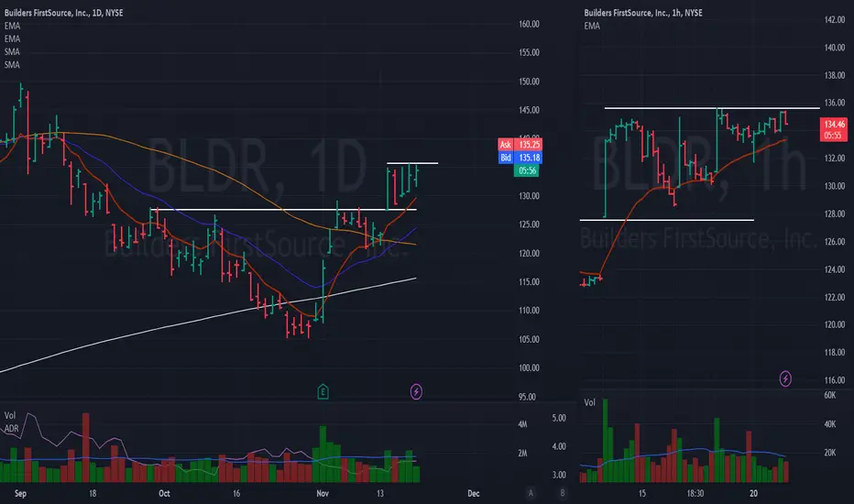This screenshot has width=854, height=504.
Task: Click the red 134.46 last price label on the 1h chart
Action: (833, 125)
